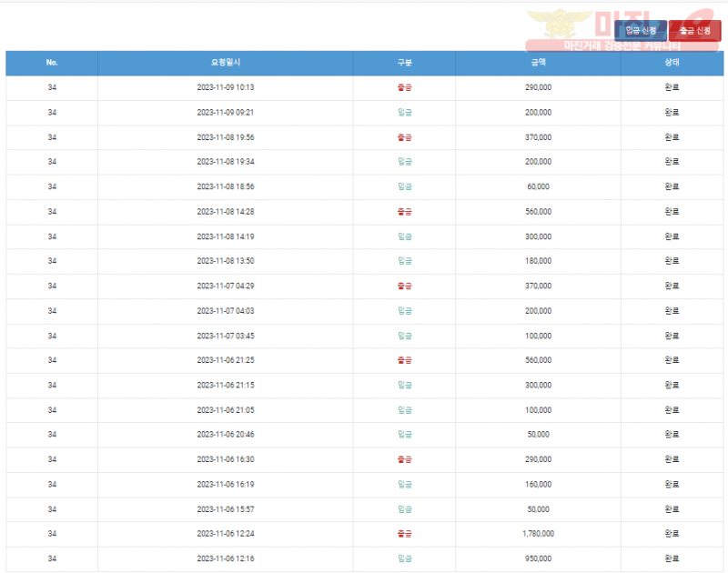Select the 2023-11-06 16:30 date cell
The image size is (728, 573).
225,459
